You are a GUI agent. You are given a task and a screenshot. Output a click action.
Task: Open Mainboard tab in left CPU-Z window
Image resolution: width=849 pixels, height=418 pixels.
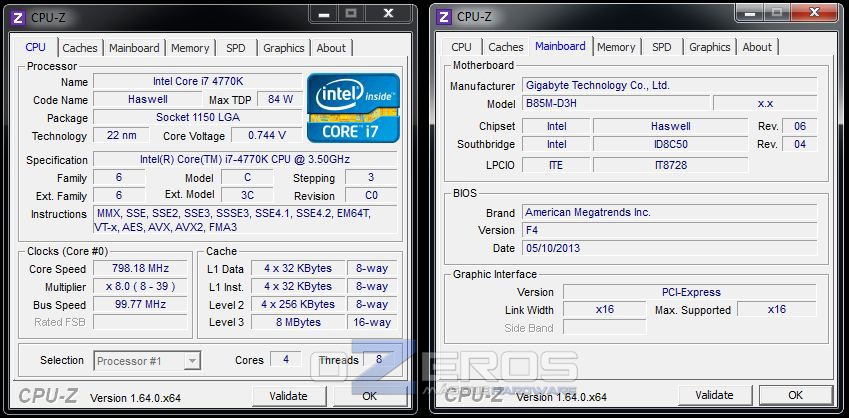(134, 48)
